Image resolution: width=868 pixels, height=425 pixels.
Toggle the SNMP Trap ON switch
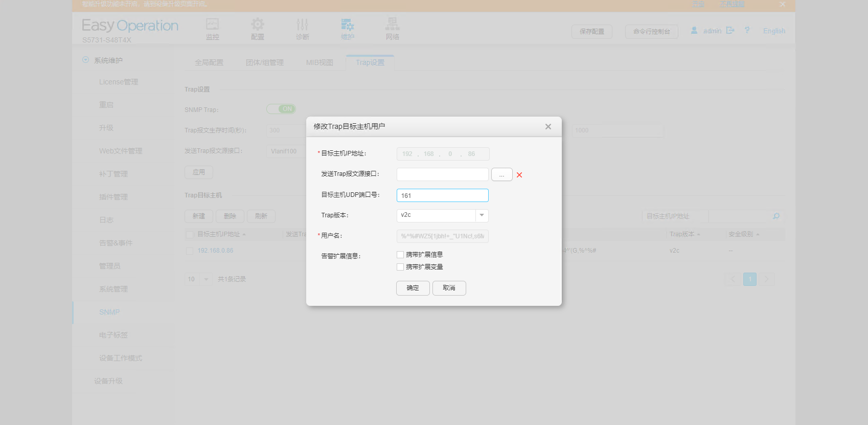pyautogui.click(x=281, y=109)
